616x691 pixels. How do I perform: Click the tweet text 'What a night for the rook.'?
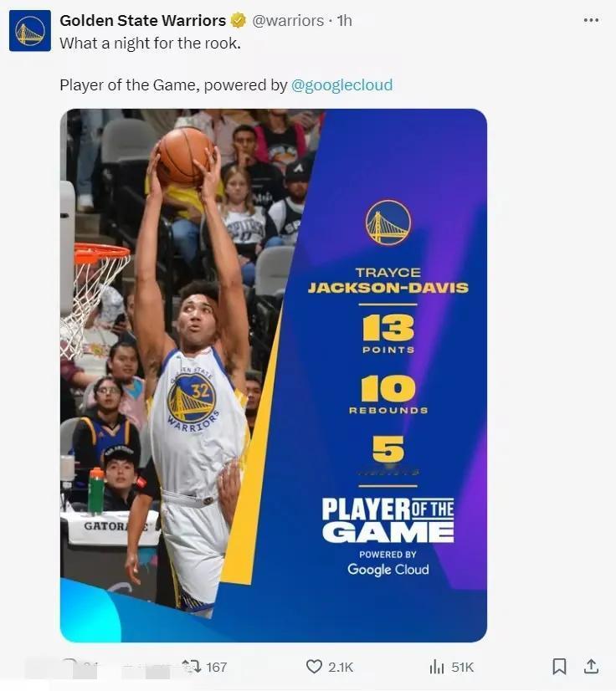click(151, 44)
